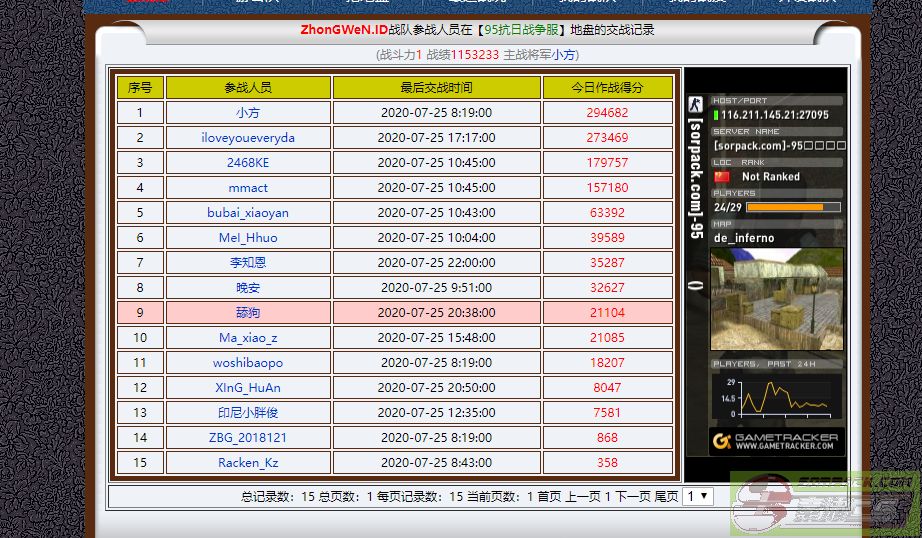Click the 今日作战得分 column header

point(607,88)
